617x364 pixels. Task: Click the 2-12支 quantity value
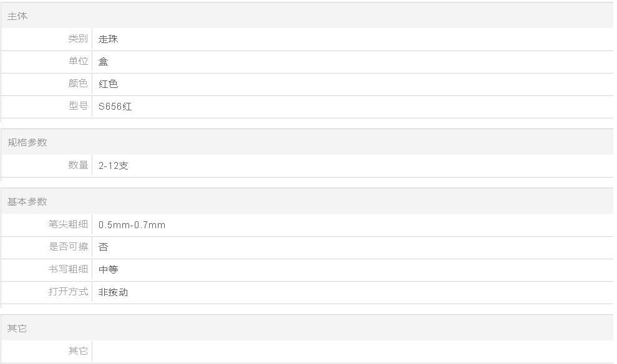[x=114, y=166]
